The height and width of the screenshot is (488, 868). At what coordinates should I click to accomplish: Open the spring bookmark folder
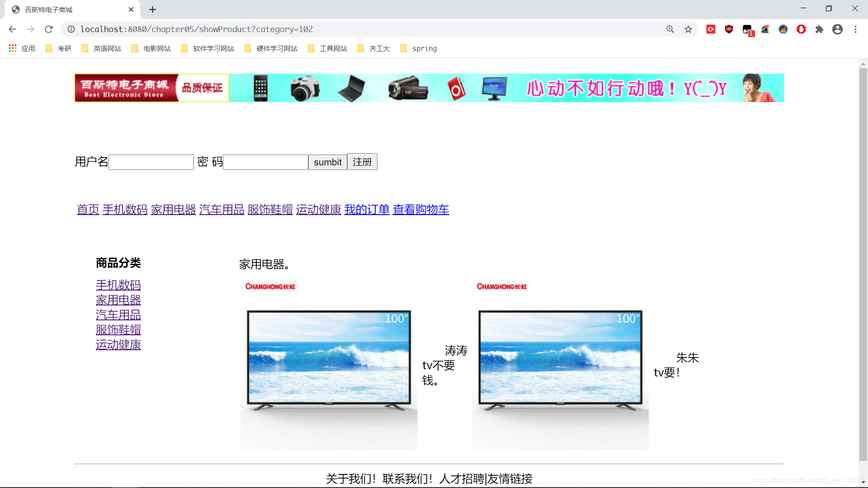pyautogui.click(x=419, y=48)
